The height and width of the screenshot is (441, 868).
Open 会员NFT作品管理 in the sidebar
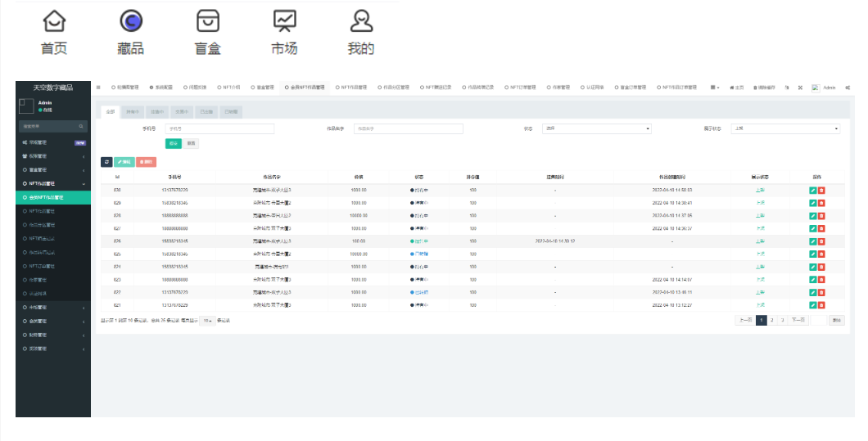coord(53,197)
